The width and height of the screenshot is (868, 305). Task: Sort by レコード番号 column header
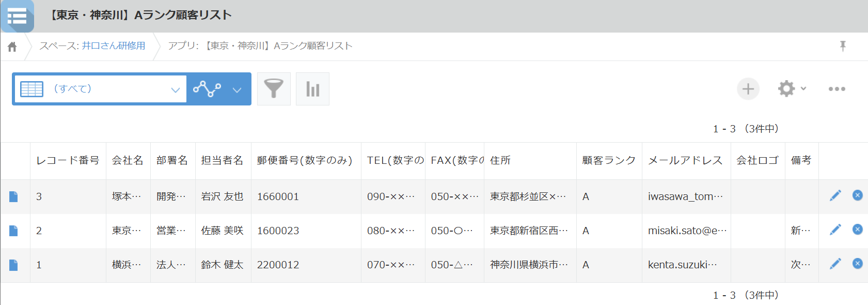pyautogui.click(x=68, y=160)
